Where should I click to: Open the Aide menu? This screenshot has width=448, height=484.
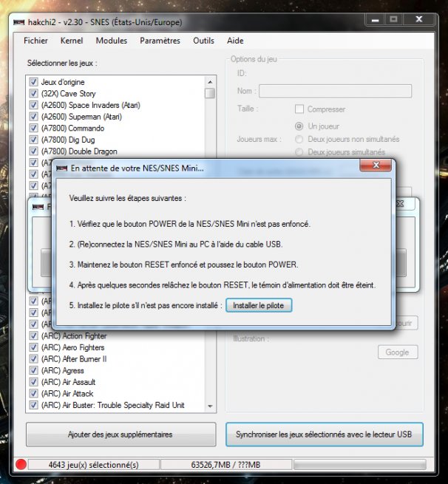(235, 41)
